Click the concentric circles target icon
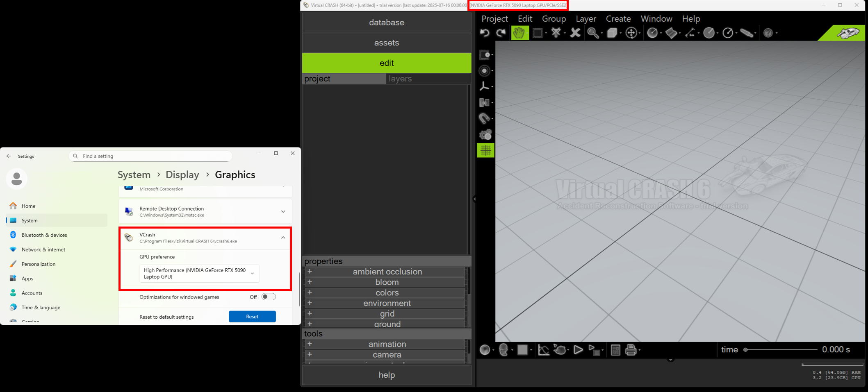This screenshot has width=868, height=392. [485, 70]
